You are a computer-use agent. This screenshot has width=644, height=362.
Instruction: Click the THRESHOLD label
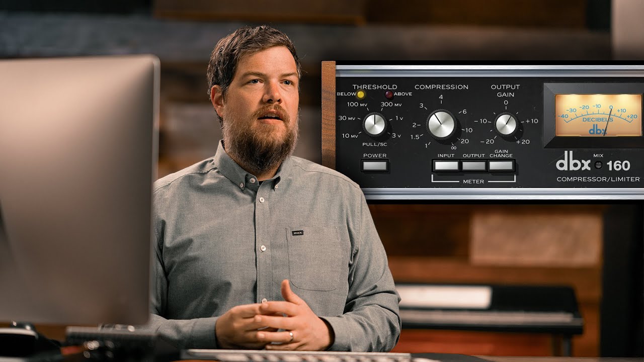pos(375,87)
